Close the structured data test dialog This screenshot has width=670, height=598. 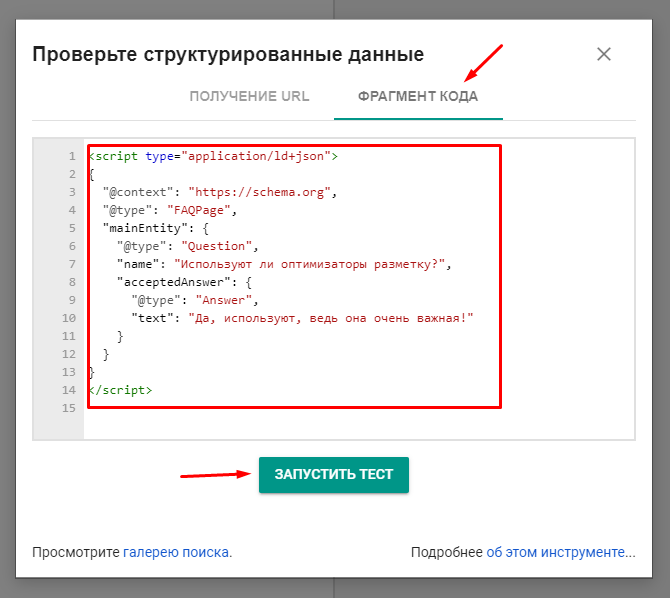point(604,54)
